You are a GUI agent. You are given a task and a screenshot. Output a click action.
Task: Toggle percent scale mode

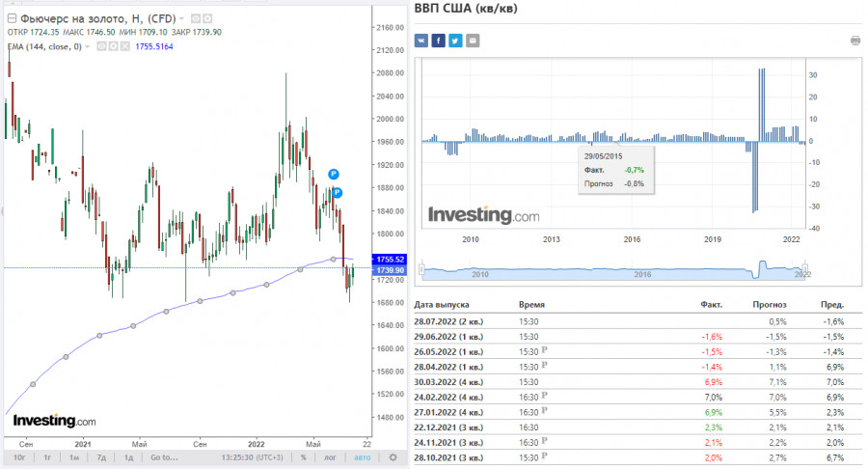[303, 459]
